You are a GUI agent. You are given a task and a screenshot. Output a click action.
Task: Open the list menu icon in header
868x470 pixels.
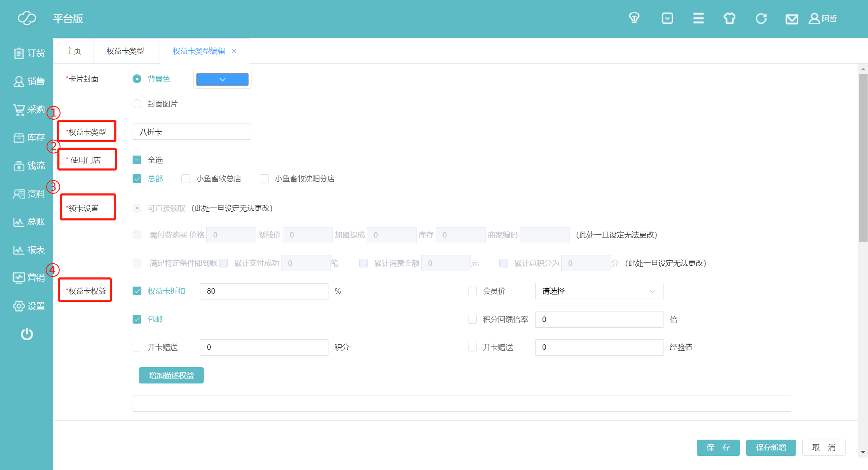tap(698, 18)
